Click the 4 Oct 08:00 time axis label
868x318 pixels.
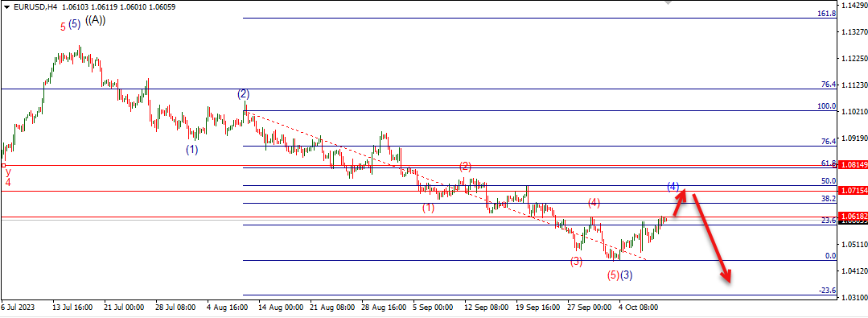(638, 307)
